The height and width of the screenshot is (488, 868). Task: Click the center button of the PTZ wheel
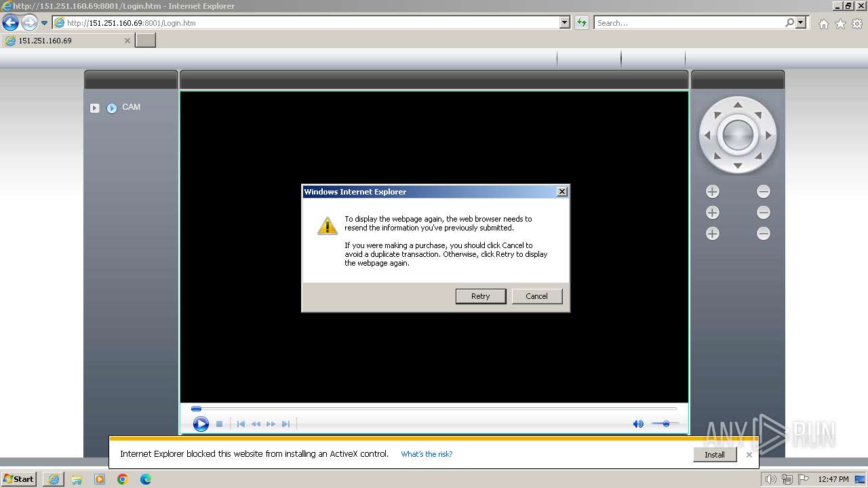click(x=738, y=136)
